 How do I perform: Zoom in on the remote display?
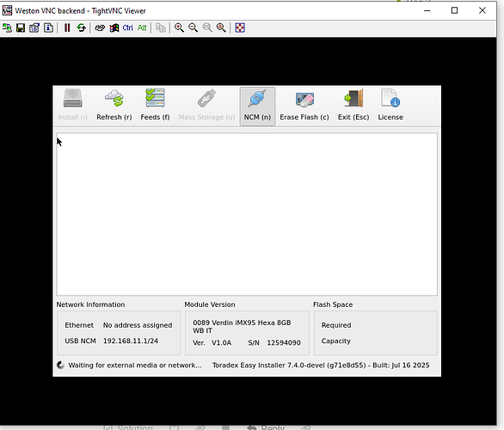pyautogui.click(x=179, y=28)
